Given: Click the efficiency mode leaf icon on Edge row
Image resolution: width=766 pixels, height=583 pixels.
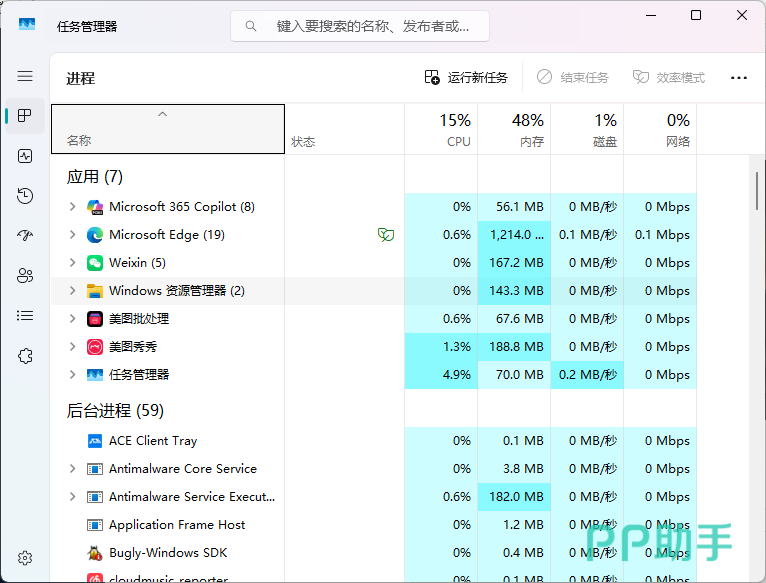Looking at the screenshot, I should pos(386,235).
